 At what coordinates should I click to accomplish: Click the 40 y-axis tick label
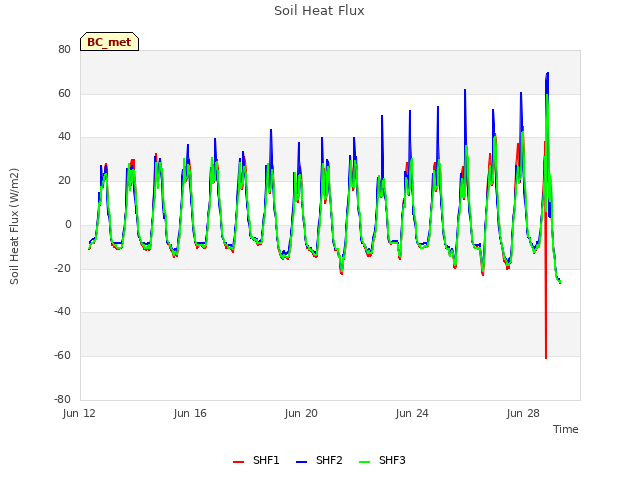[64, 137]
